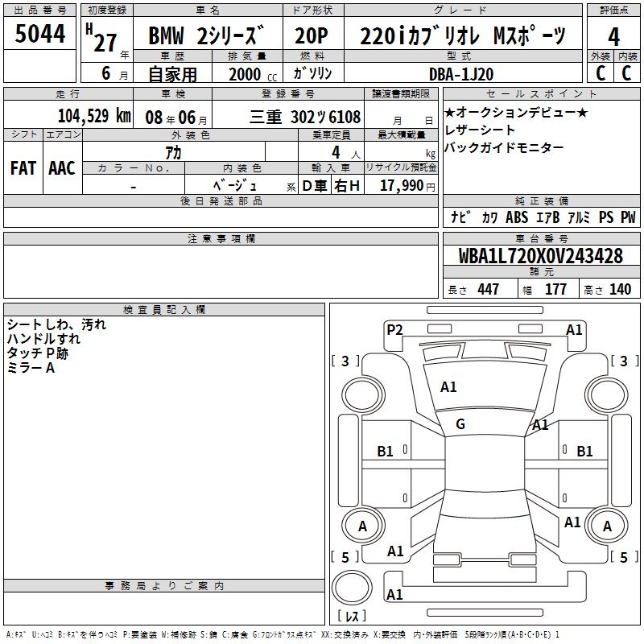Click the PS equipment entry

(606, 217)
